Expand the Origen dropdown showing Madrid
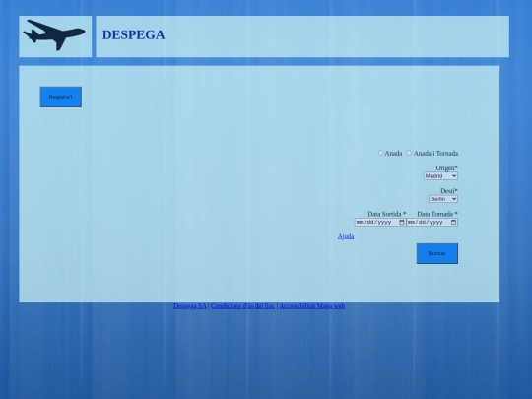Viewport: 532px width, 399px height. [x=440, y=176]
